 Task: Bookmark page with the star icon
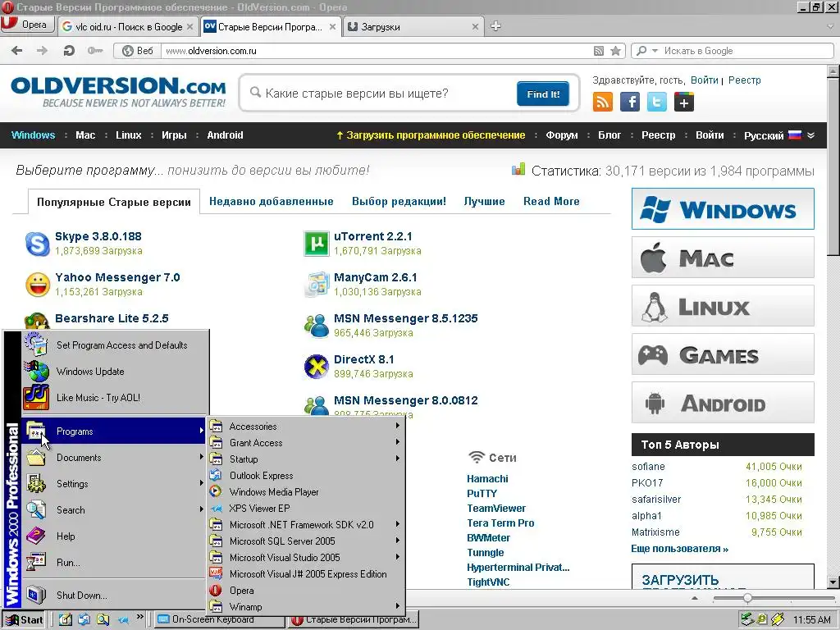click(x=615, y=51)
